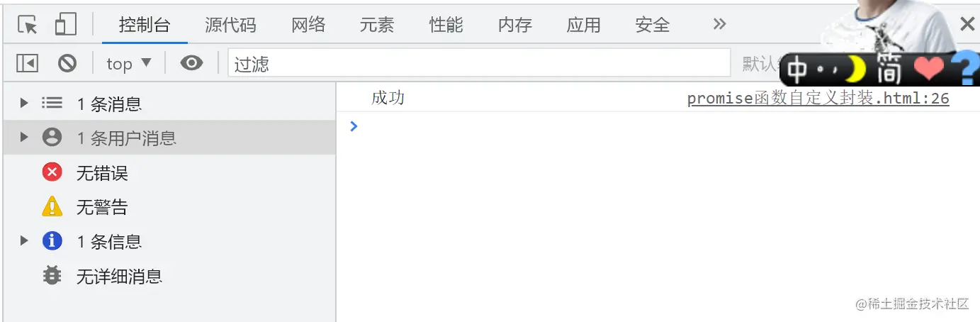Image resolution: width=980 pixels, height=322 pixels.
Task: Select the yellow 无警告 warning icon
Action: tap(52, 206)
